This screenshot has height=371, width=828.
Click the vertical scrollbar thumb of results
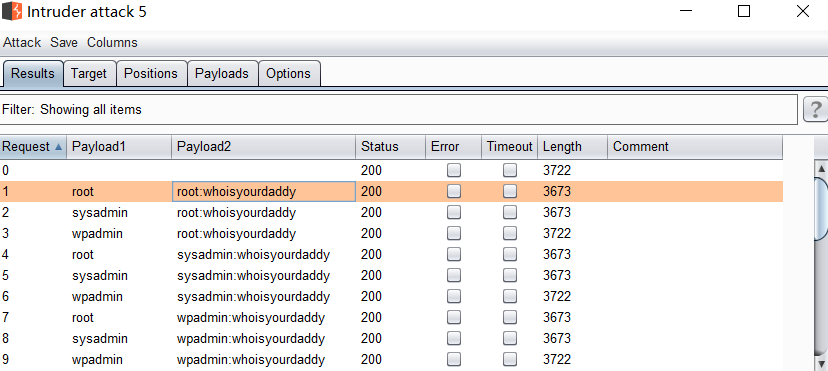pyautogui.click(x=822, y=208)
